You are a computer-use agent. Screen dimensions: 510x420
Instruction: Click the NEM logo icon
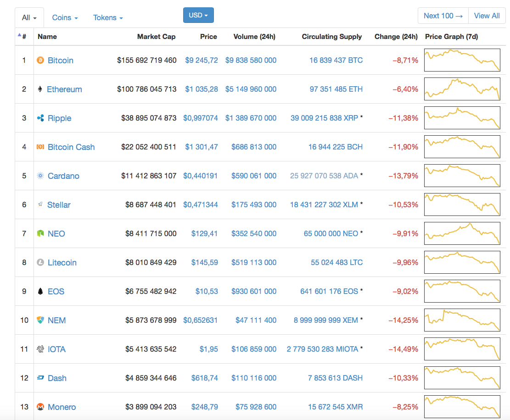click(x=40, y=321)
